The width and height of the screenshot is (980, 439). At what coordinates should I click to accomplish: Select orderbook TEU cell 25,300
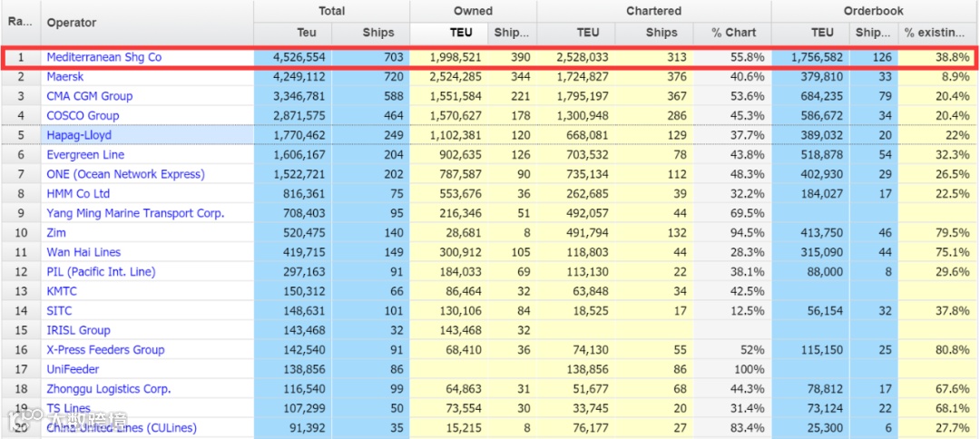(810, 428)
